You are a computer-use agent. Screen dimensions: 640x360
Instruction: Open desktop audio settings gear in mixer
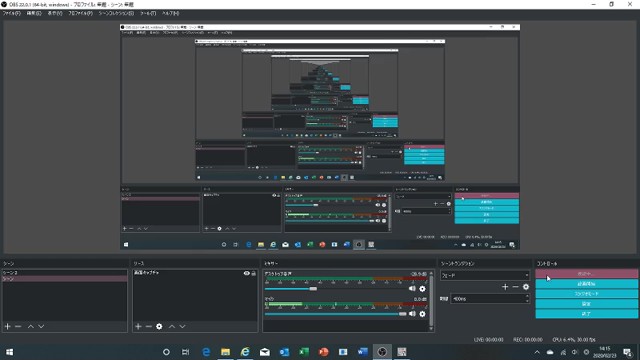[422, 289]
